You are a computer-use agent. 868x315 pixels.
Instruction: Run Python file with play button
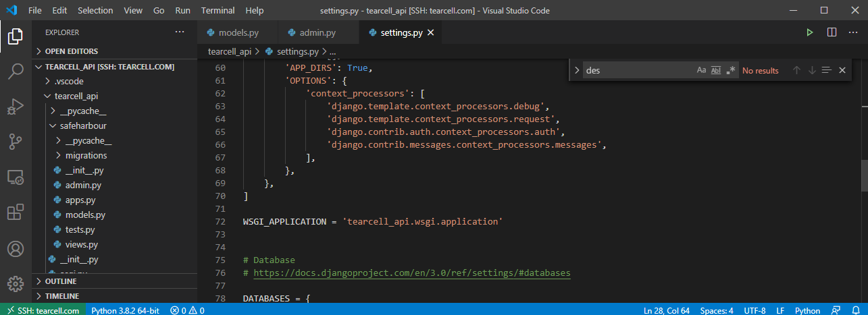click(x=810, y=32)
